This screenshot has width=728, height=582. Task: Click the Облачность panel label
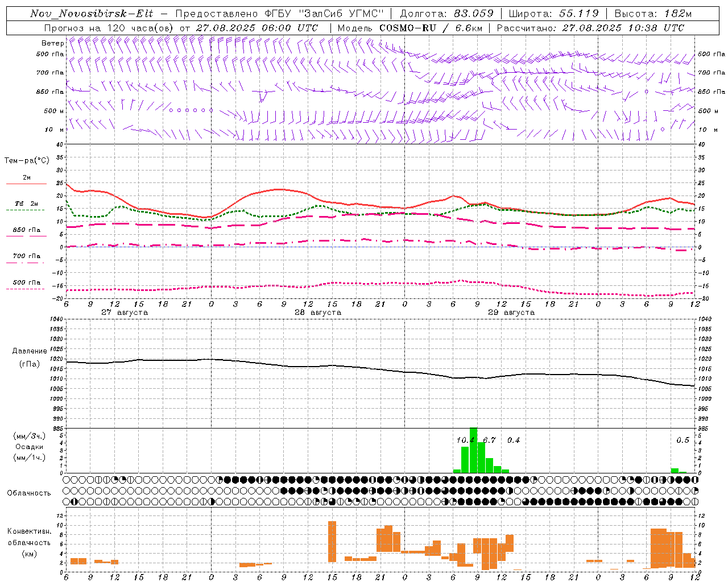coord(29,493)
